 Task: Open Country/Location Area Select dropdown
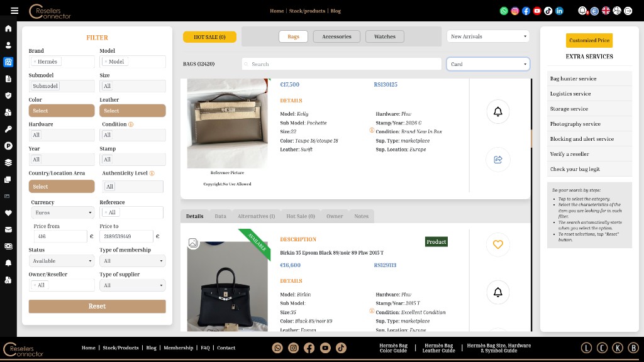pyautogui.click(x=62, y=186)
